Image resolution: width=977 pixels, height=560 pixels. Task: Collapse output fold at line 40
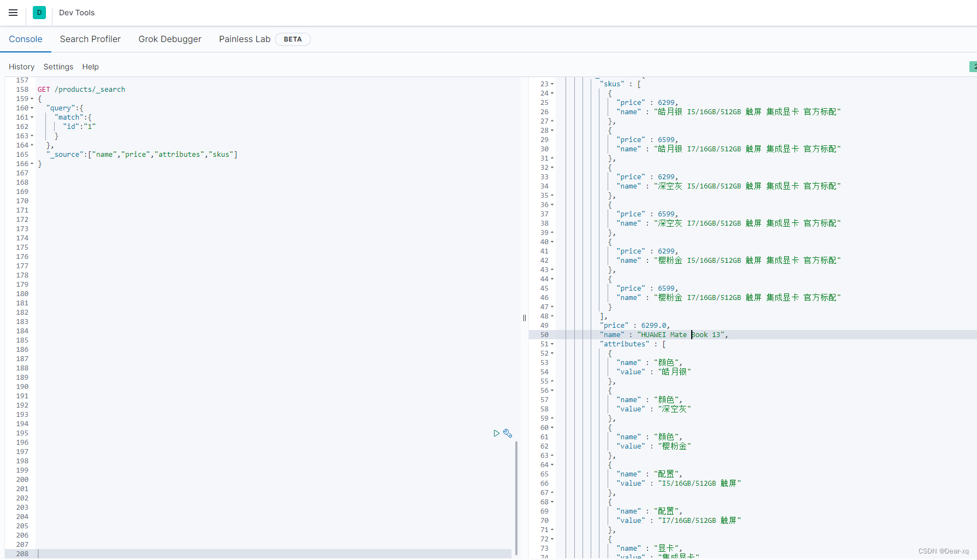[552, 242]
